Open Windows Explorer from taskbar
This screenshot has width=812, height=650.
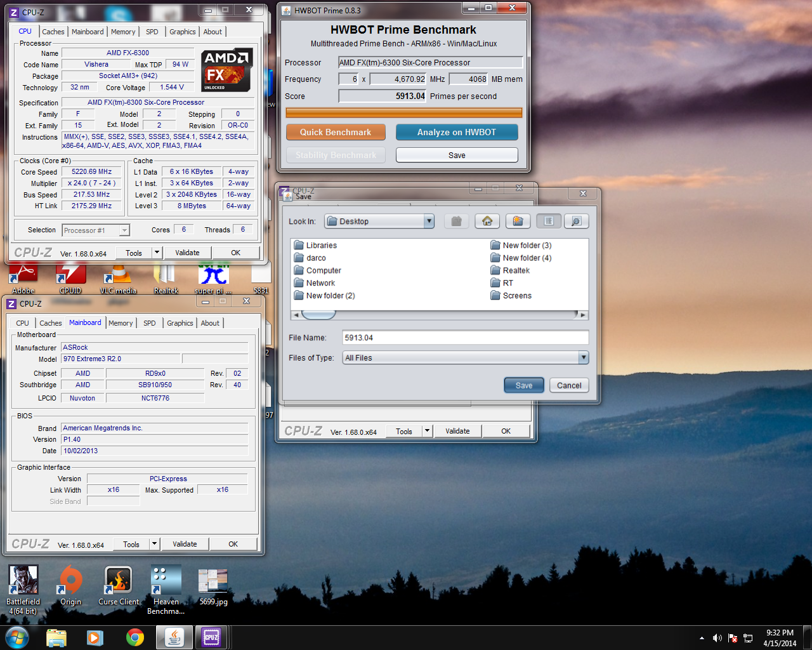point(56,637)
